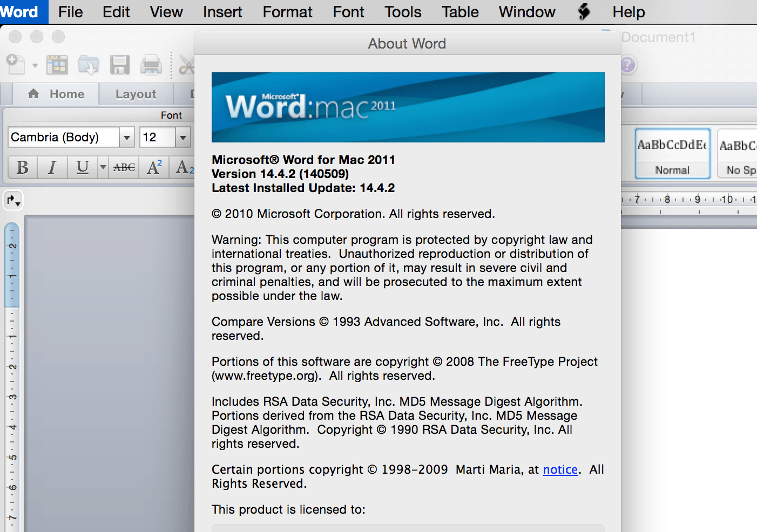
Task: Open the Window menu
Action: tap(527, 12)
